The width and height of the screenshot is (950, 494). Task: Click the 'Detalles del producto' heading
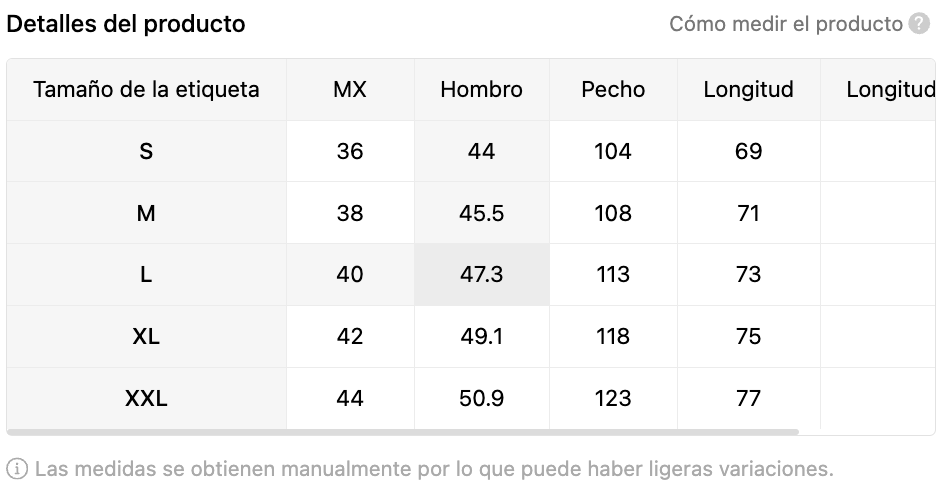click(x=126, y=24)
